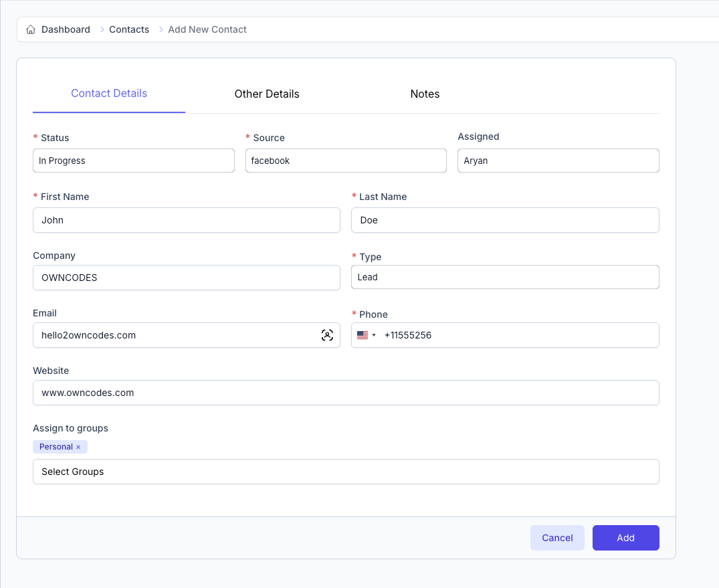Viewport: 719px width, 588px height.
Task: Switch to the Notes tab
Action: [425, 94]
